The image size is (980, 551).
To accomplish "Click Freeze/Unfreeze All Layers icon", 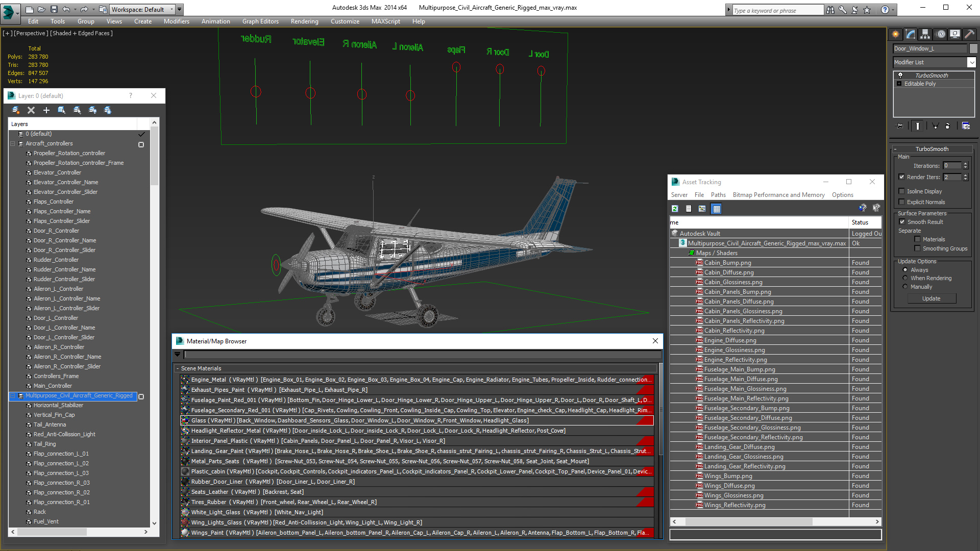I will pyautogui.click(x=108, y=110).
